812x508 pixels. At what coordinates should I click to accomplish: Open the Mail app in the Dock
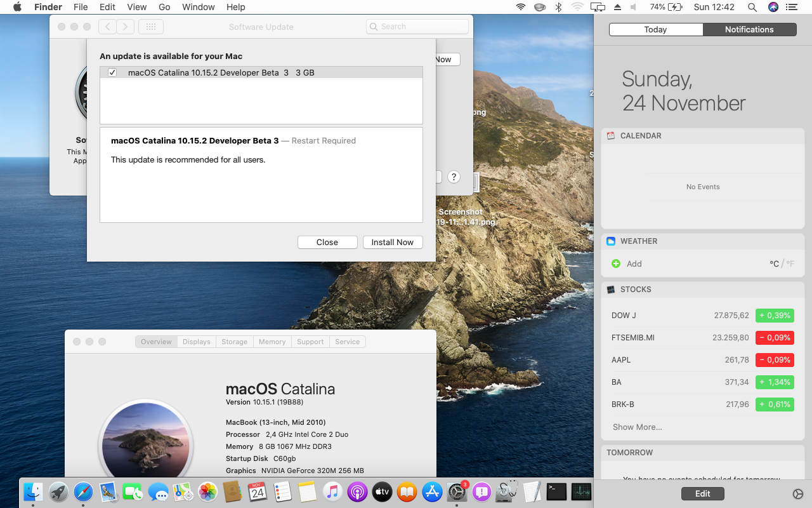108,492
